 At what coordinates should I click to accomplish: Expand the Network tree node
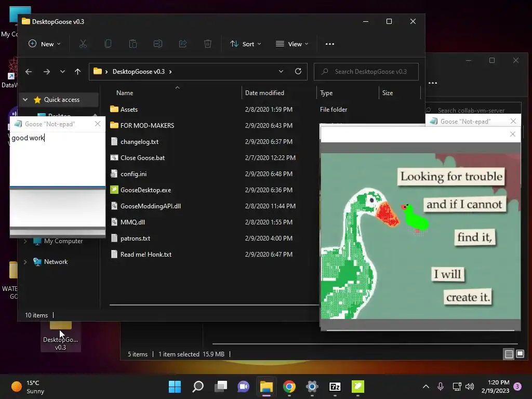tap(25, 262)
